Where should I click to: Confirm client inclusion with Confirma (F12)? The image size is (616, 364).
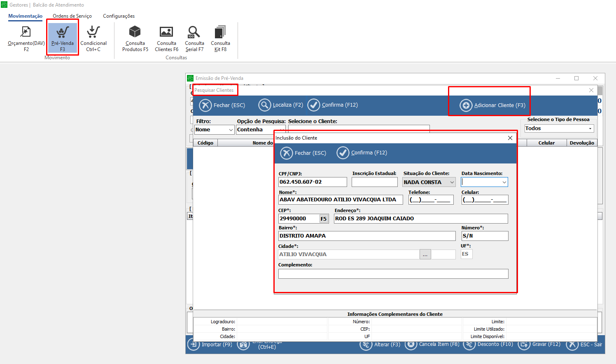tap(343, 153)
